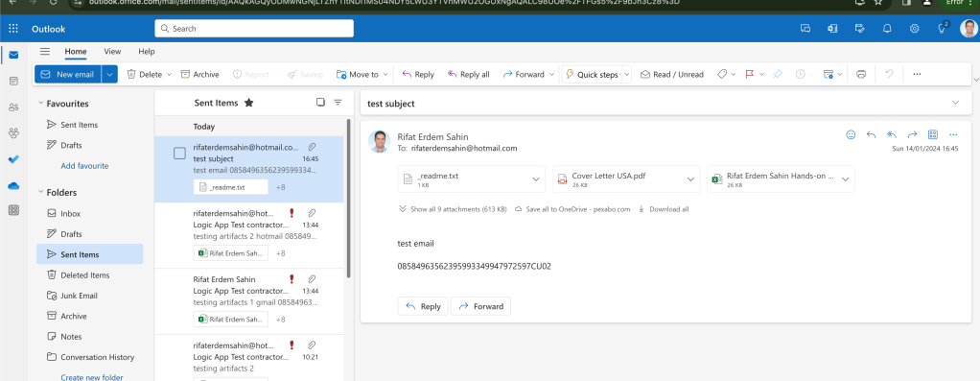Collapse the Favourites section
The image size is (980, 381).
click(x=40, y=104)
